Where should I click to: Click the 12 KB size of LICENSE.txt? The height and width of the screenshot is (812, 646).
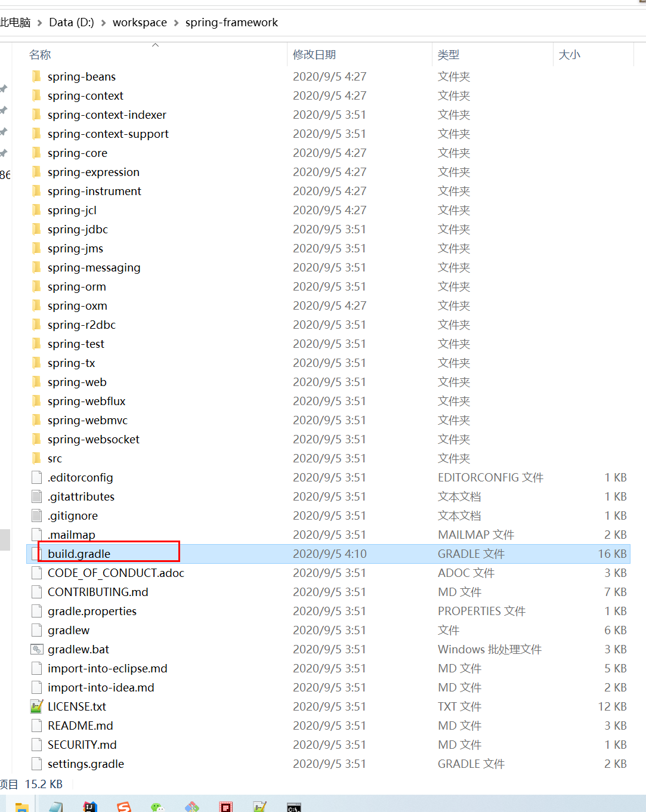[613, 706]
